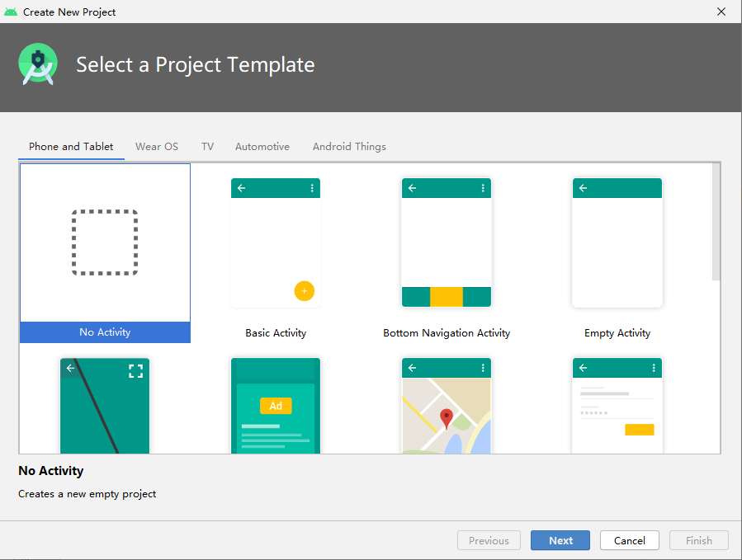Viewport: 742px width, 560px height.
Task: Click the fullscreen expand icon in template
Action: [136, 370]
